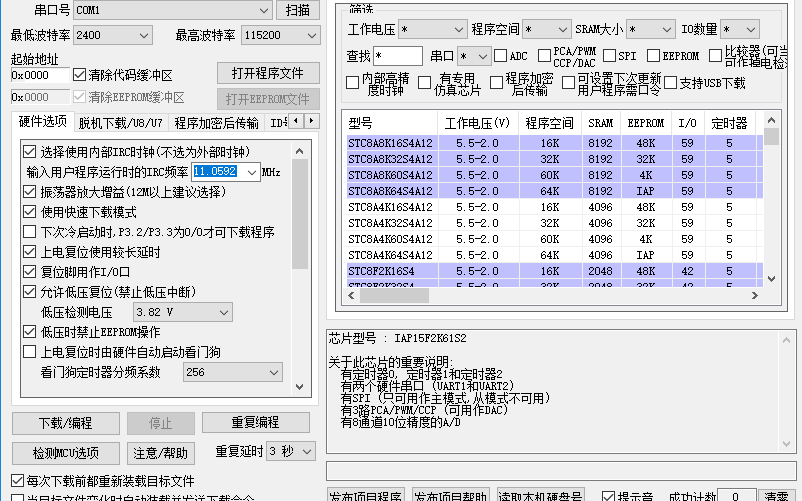The width and height of the screenshot is (802, 501).
Task: Check the 有专用仿真芯片 filter checkbox
Action: [x=425, y=82]
